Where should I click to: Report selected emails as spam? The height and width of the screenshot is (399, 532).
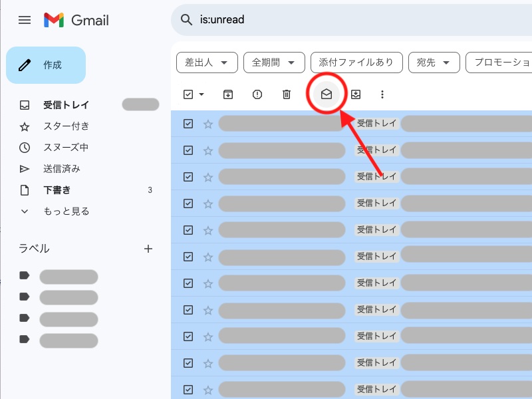point(257,94)
